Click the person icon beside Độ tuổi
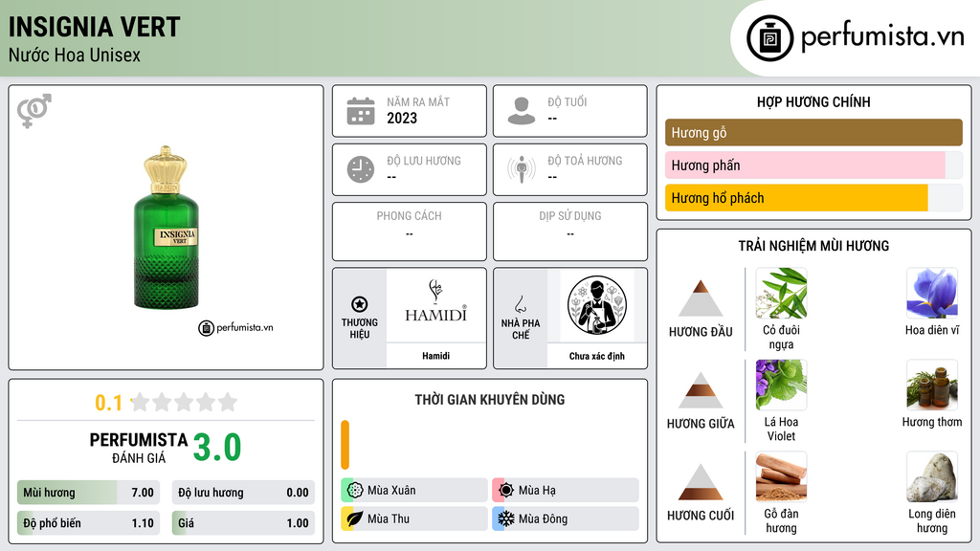 click(522, 111)
